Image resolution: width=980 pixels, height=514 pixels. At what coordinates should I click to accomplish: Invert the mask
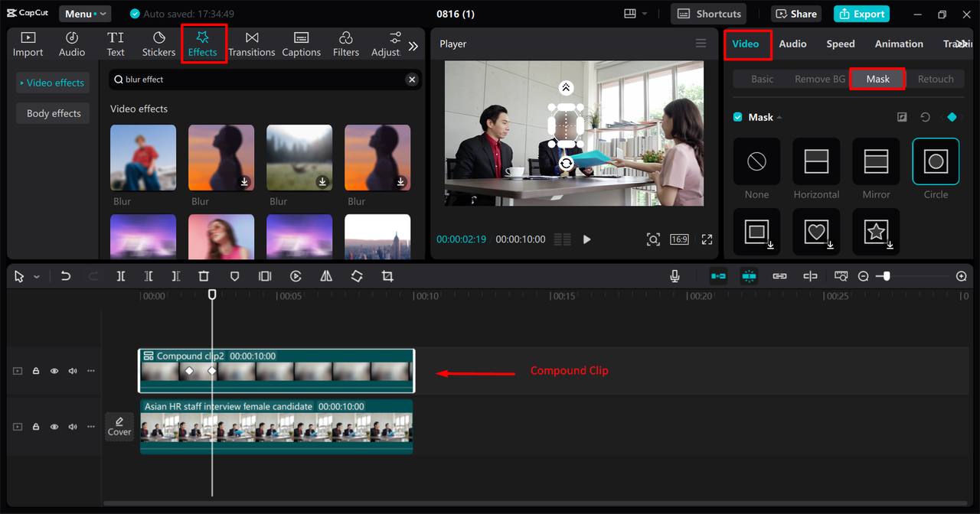click(902, 117)
